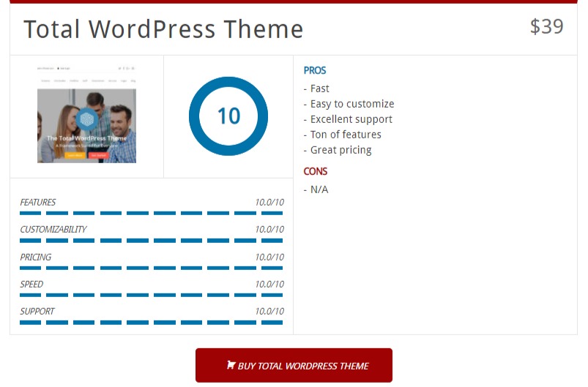Click the PROS heading

point(315,70)
